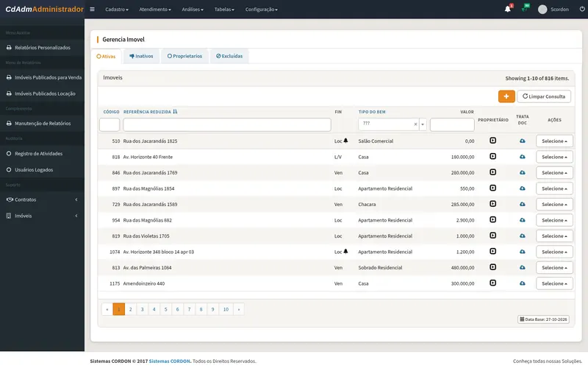Click cloud upload icon for Av. das Palmeiras 1084
Viewport: 588px width, 368px height.
tap(523, 267)
